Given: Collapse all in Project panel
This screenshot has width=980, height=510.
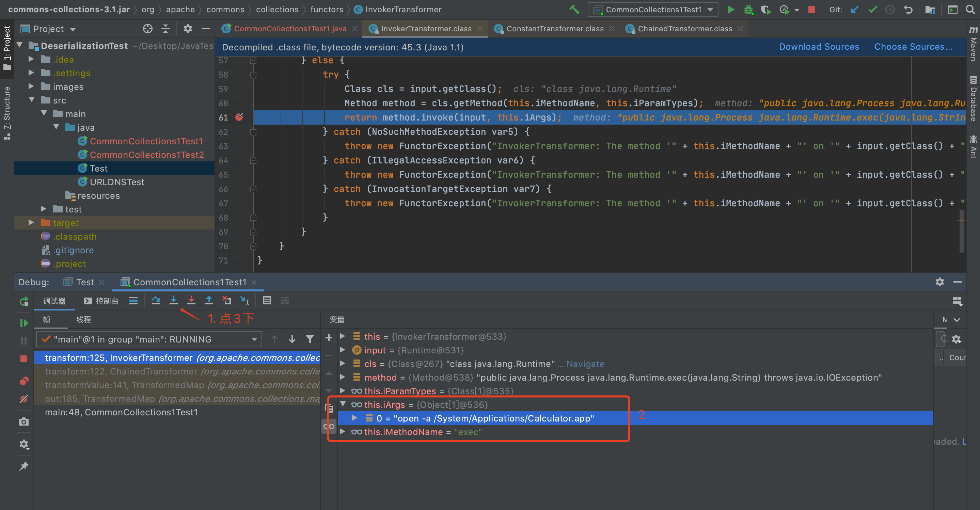Looking at the screenshot, I should pyautogui.click(x=165, y=29).
